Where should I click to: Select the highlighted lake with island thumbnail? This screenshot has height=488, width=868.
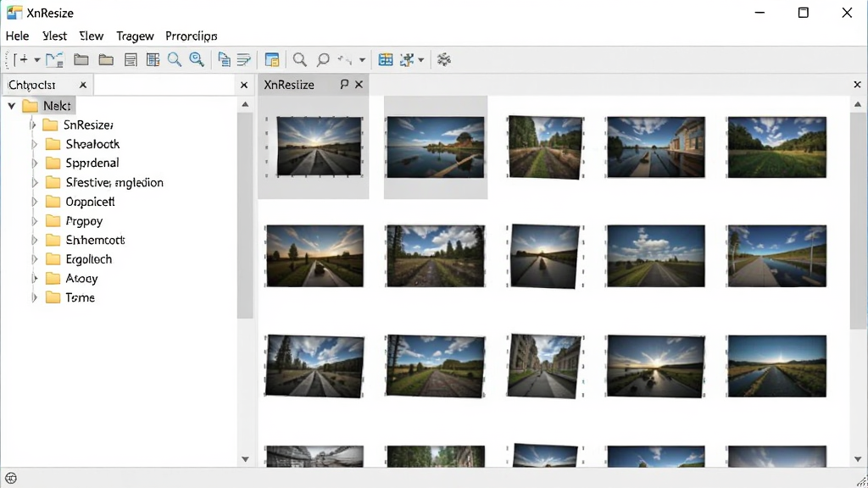pos(435,147)
